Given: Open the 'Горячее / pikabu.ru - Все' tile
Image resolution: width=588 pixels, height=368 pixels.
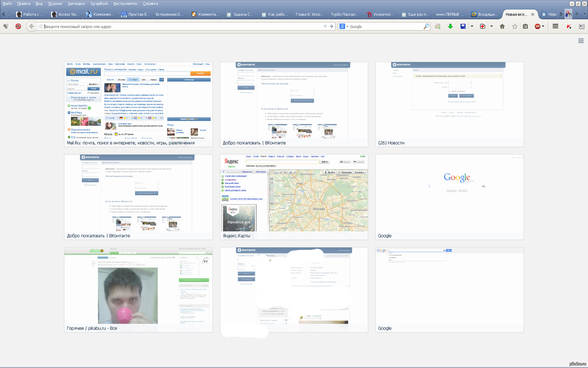Looking at the screenshot, I should (138, 290).
